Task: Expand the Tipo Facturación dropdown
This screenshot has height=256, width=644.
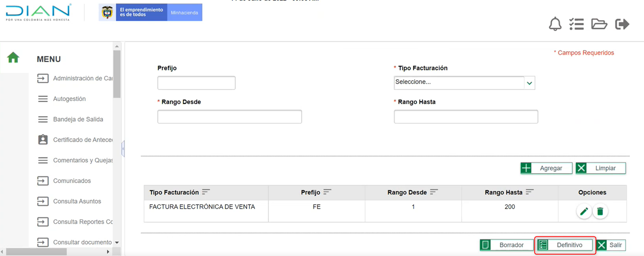Action: (x=529, y=83)
